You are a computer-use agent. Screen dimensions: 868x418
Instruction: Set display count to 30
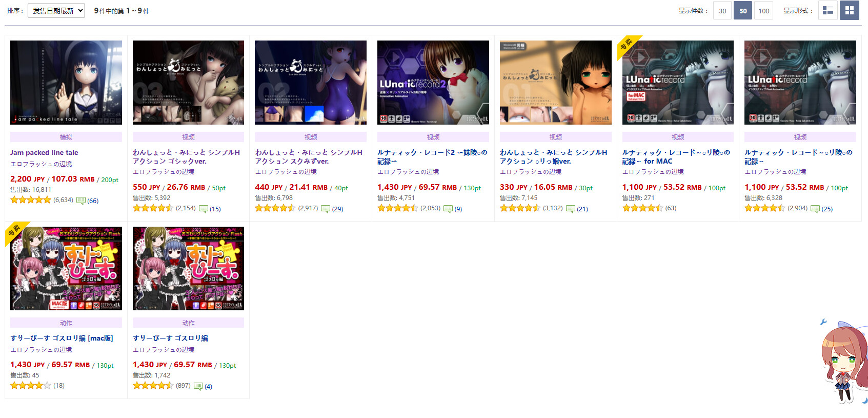point(722,11)
